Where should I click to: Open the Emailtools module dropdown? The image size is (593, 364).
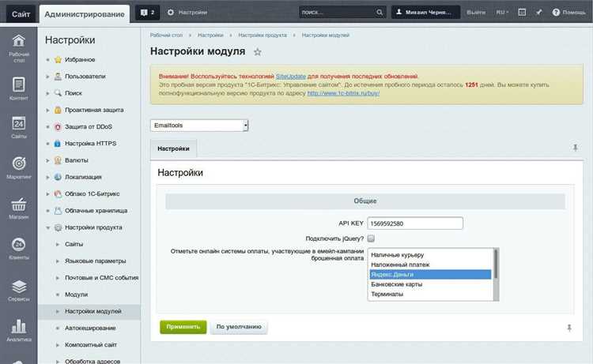click(x=199, y=126)
